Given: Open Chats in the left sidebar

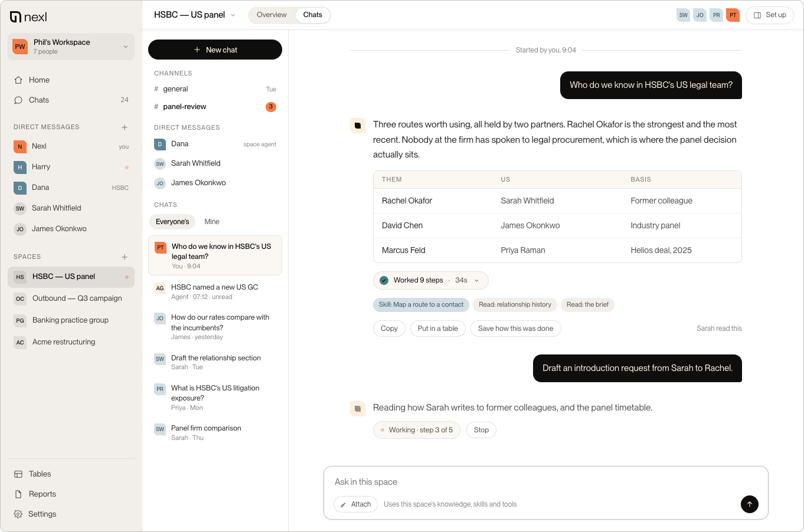Looking at the screenshot, I should pyautogui.click(x=71, y=100).
